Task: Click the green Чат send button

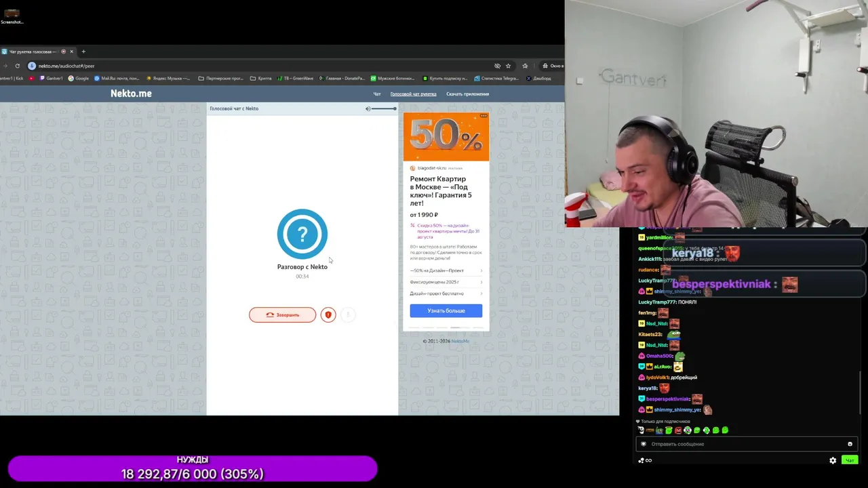Action: [850, 460]
